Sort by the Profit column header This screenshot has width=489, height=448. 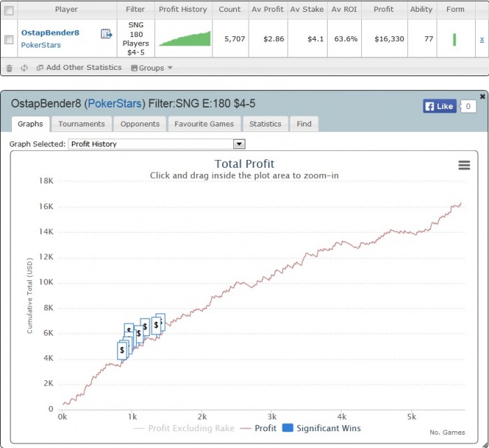tap(384, 9)
